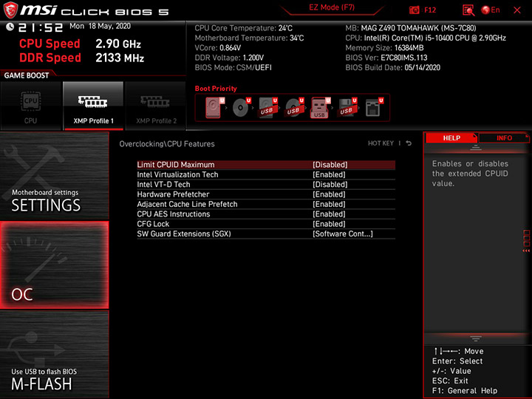
Task: Select the Adjacent Cache Line Prefetch label
Action: tap(187, 204)
